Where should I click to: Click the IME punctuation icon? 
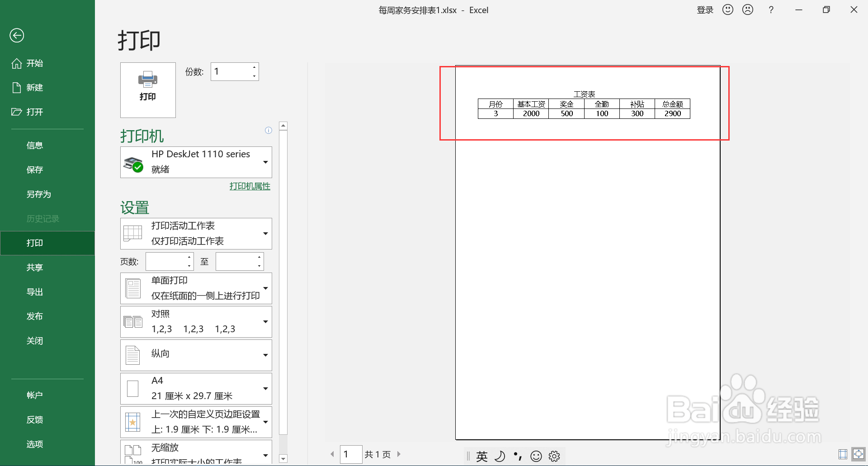point(518,457)
